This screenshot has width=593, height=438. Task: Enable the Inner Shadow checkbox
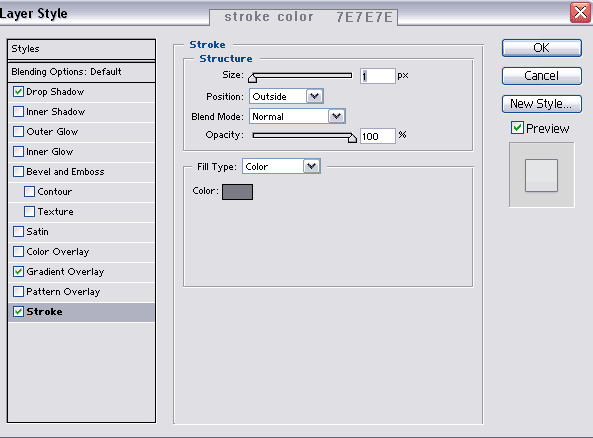pyautogui.click(x=18, y=112)
